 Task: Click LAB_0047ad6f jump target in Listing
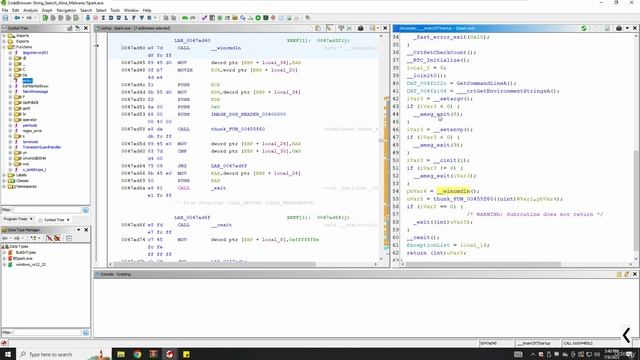tap(229, 166)
